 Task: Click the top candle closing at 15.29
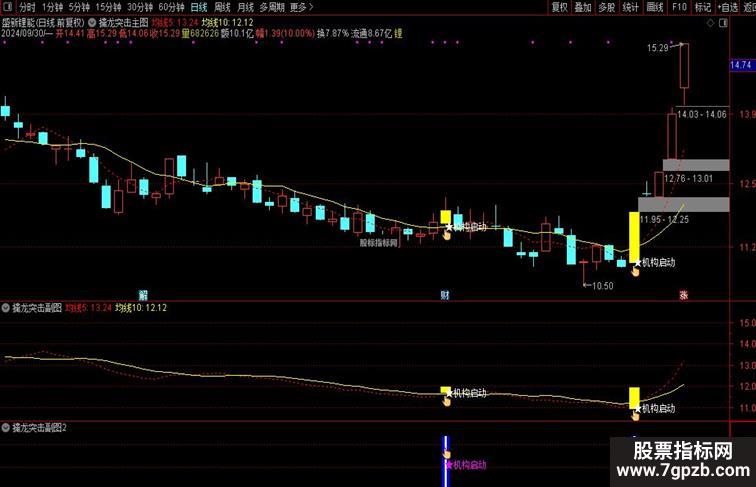[684, 66]
